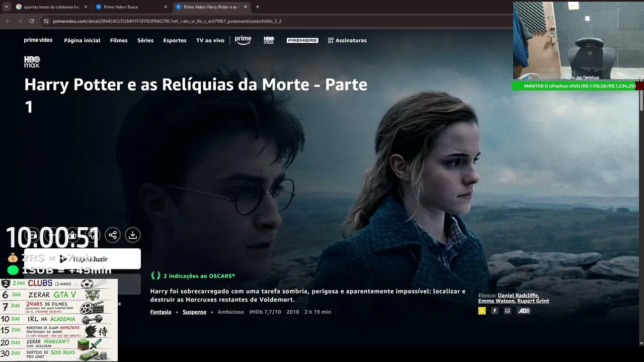Viewport: 644px width, 362px height.
Task: Click the subtitles badge icon
Action: pyautogui.click(x=507, y=311)
